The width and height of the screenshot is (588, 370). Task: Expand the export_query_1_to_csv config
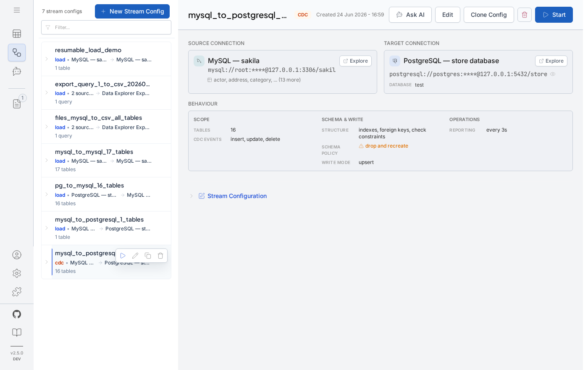coord(47,92)
